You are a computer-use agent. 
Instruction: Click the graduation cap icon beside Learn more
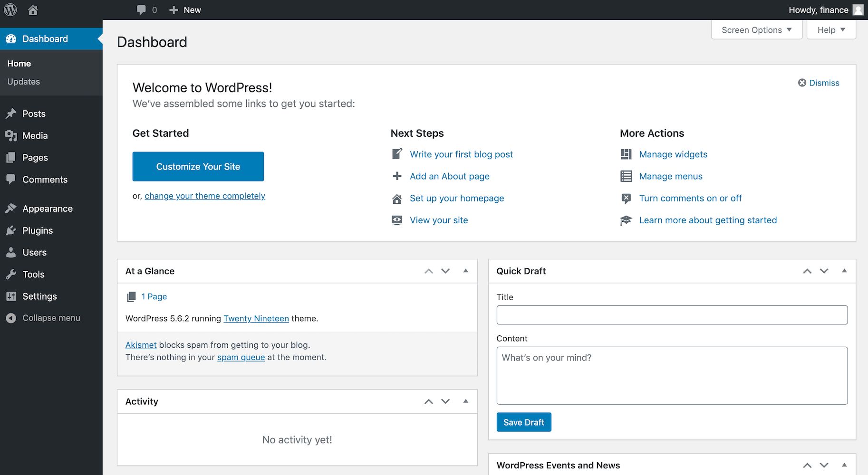(626, 220)
